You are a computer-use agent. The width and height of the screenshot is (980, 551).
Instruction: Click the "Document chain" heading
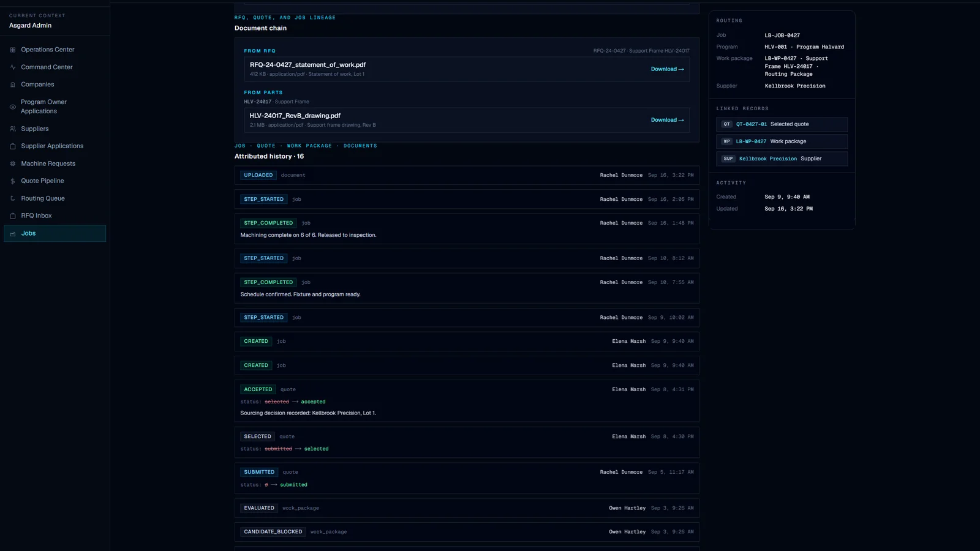[260, 28]
